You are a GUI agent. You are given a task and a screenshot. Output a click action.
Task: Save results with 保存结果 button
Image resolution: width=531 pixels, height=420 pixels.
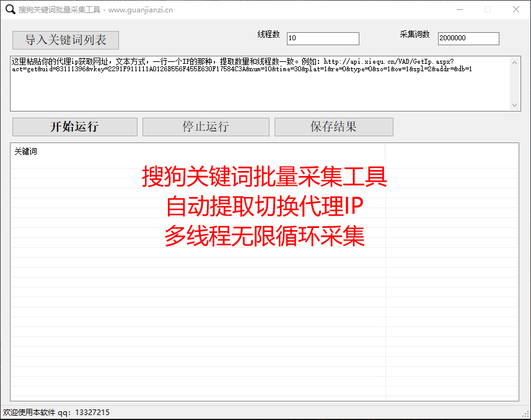point(334,127)
